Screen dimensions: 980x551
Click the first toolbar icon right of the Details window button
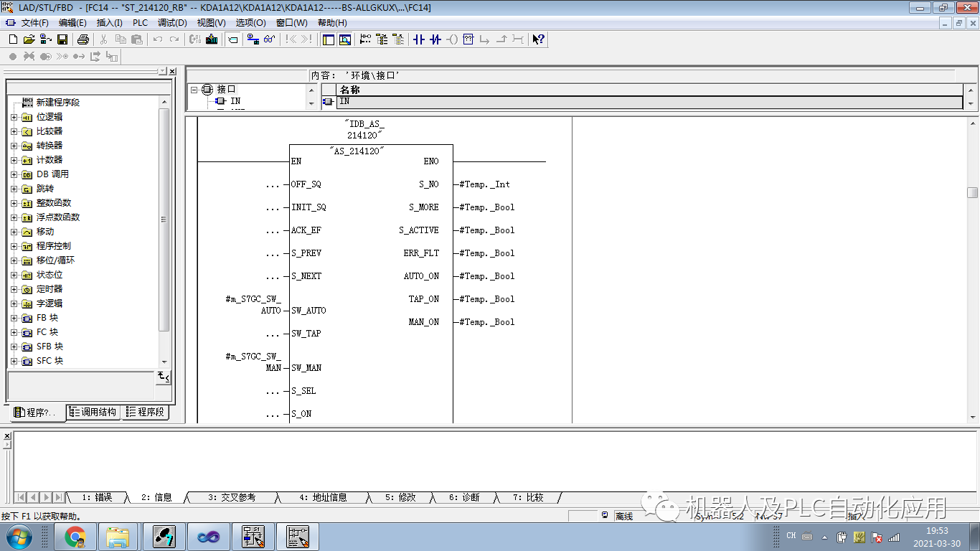pyautogui.click(x=365, y=39)
